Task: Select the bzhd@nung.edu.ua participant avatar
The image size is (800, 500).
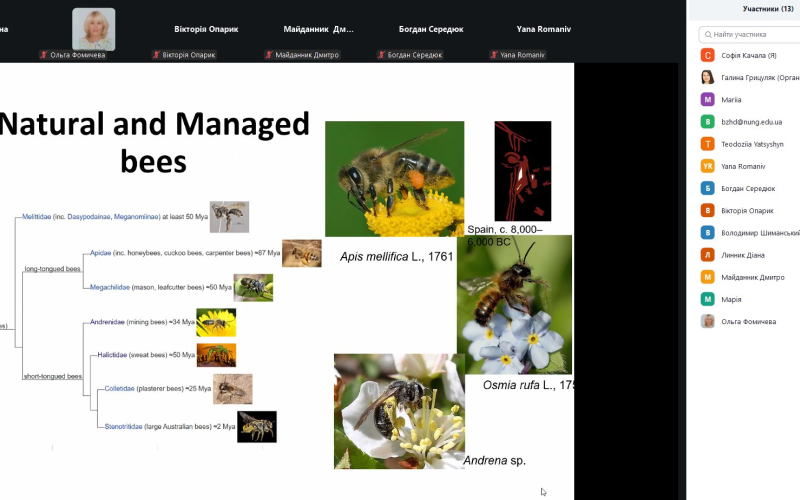Action: [x=708, y=122]
